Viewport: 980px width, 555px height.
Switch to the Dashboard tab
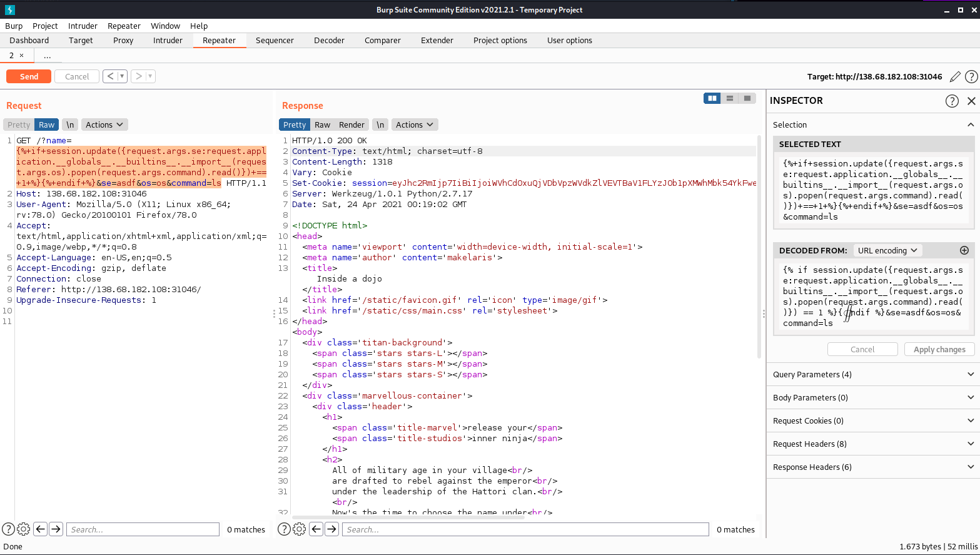click(x=29, y=40)
